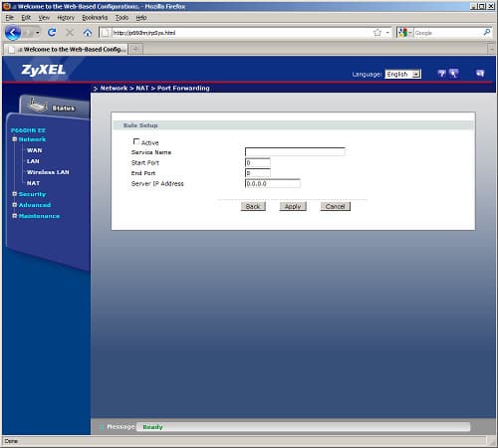Screen dimensions: 498x448
Task: Open the Wireless LAN page link
Action: [48, 172]
